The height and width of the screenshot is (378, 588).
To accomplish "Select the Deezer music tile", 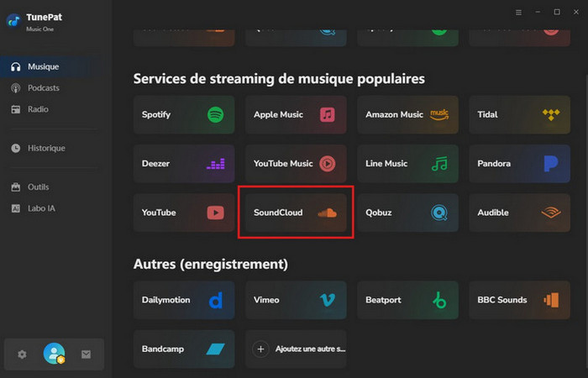I will pyautogui.click(x=183, y=164).
